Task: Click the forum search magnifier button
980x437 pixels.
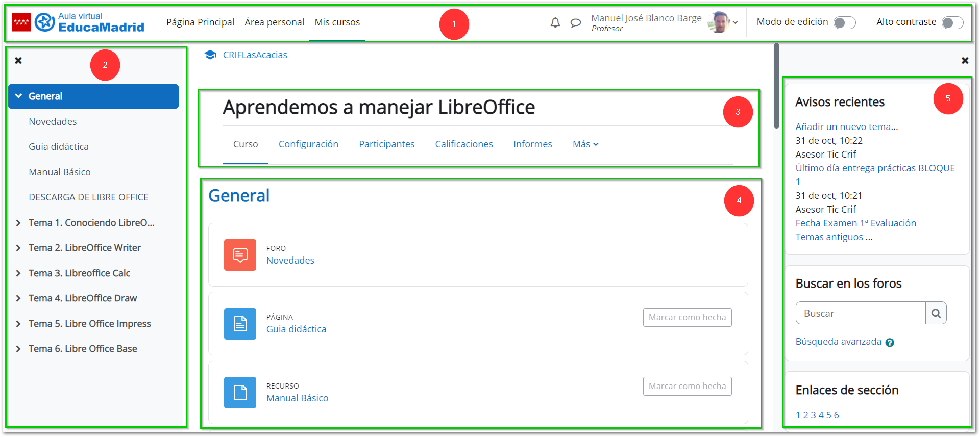Action: [x=936, y=313]
